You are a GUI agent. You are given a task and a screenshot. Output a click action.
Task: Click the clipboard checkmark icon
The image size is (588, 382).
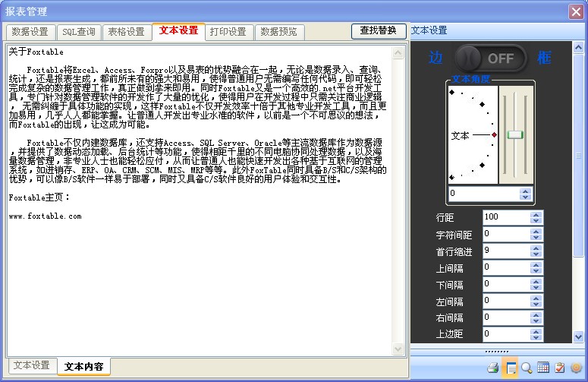pyautogui.click(x=560, y=368)
